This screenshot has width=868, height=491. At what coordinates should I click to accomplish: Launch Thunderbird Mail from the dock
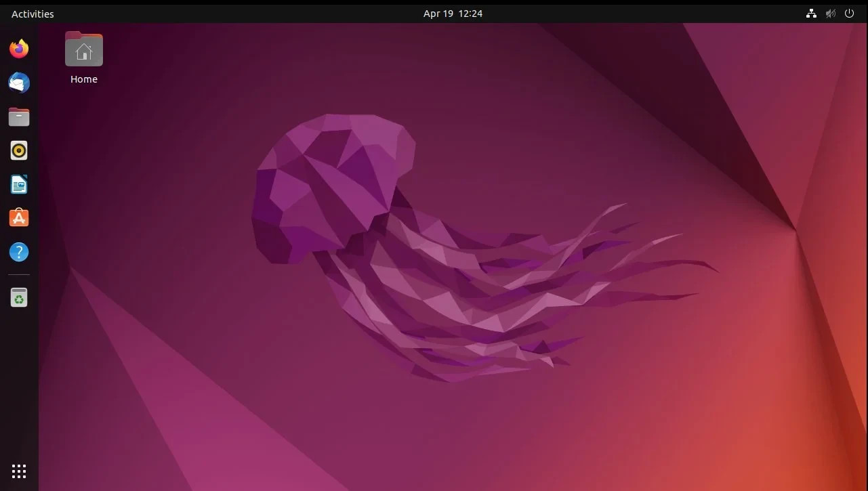[19, 83]
